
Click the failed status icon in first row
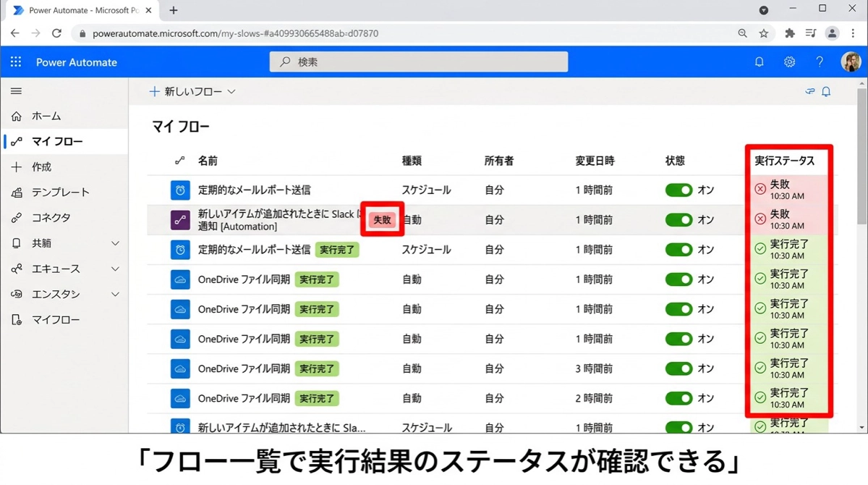760,189
